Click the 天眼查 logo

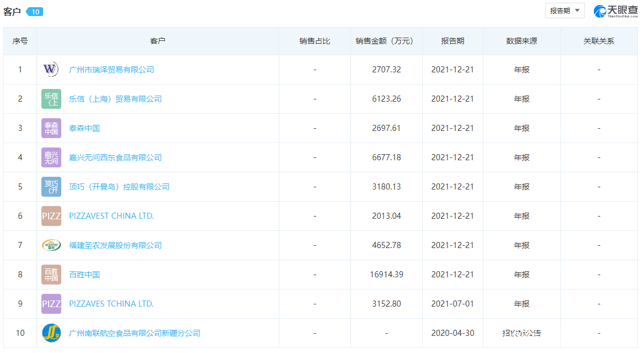tap(615, 11)
